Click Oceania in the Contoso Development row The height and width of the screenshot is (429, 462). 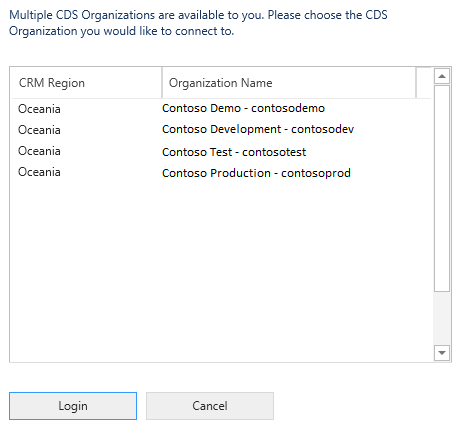tap(39, 130)
